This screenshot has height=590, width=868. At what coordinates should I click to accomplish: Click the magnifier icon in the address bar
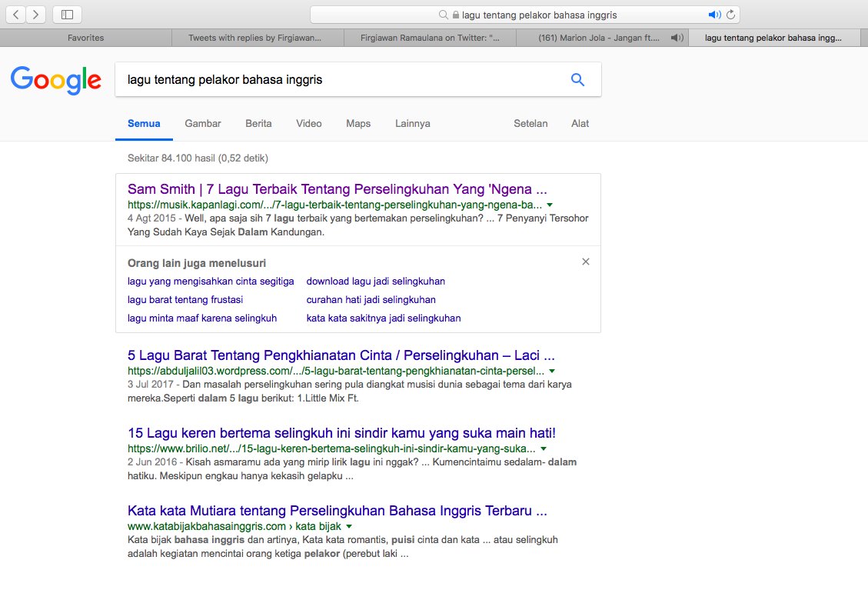point(443,15)
